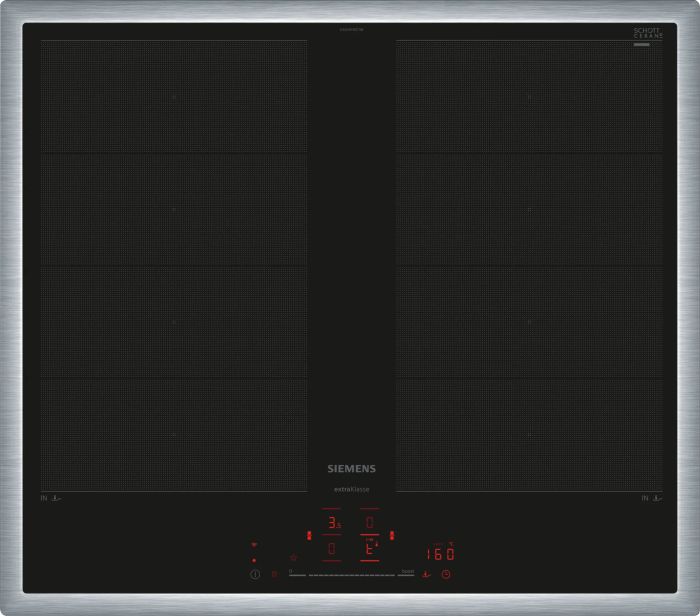
Task: Tap the timer clock icon
Action: click(446, 574)
